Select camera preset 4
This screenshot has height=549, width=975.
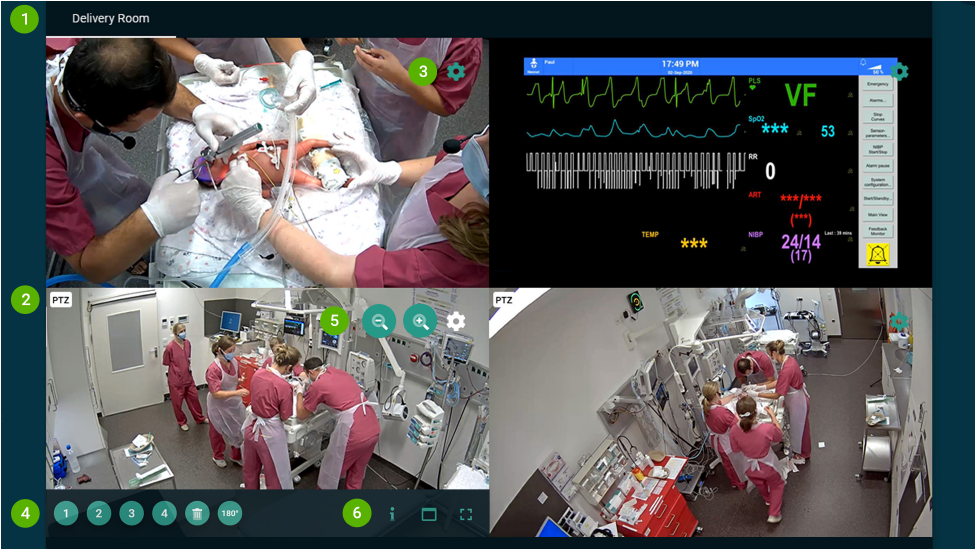(165, 514)
